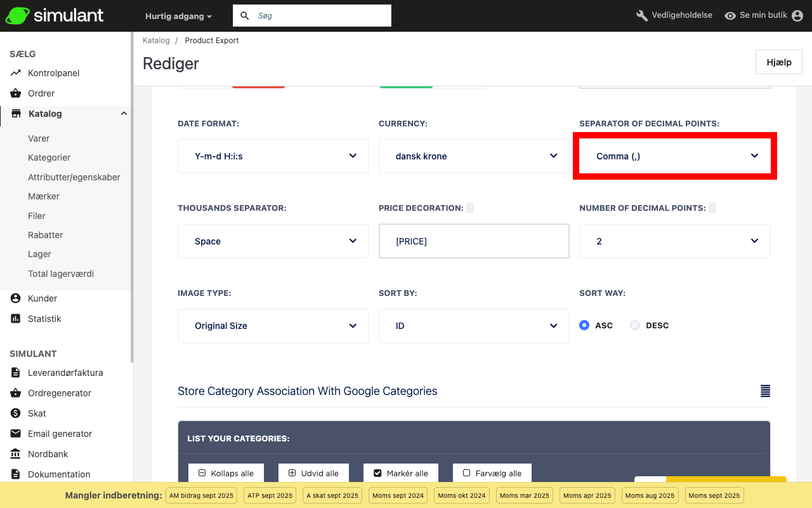Click the Ordrer basket icon in sidebar

(x=16, y=93)
